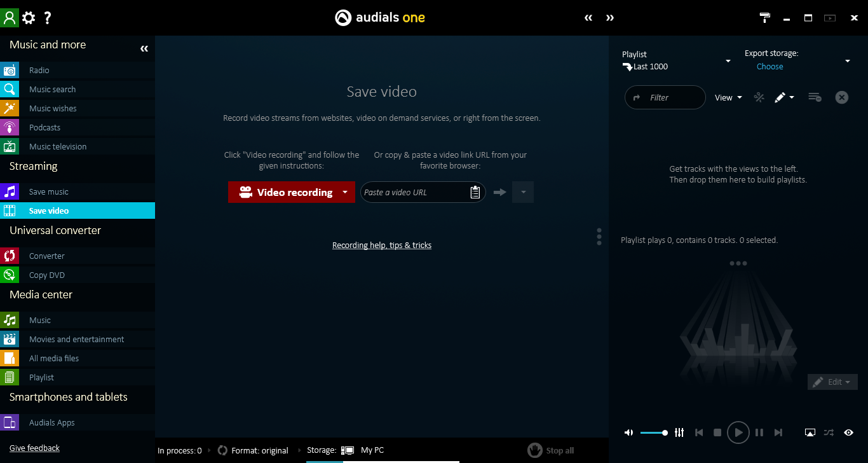The image size is (868, 463).
Task: Open Media center Music
Action: [78, 320]
